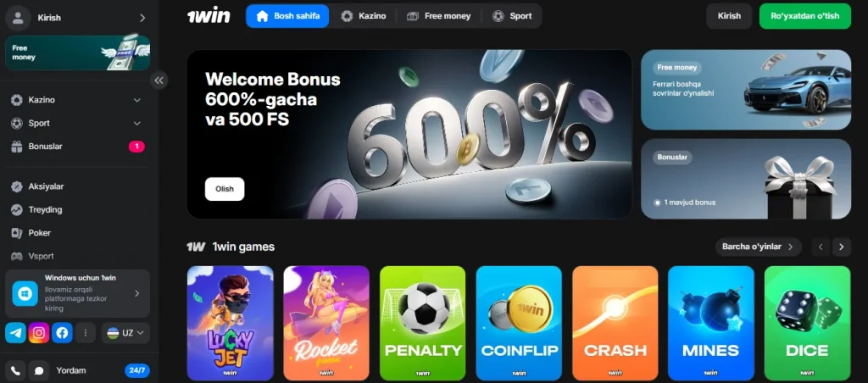Image resolution: width=868 pixels, height=383 pixels.
Task: Click the Olish button on banner
Action: [224, 189]
